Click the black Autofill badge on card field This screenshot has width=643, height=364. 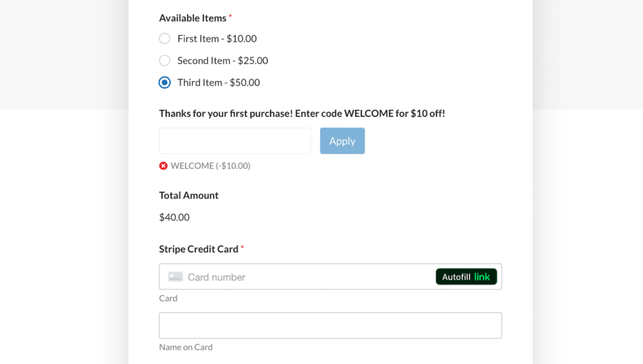tap(467, 276)
